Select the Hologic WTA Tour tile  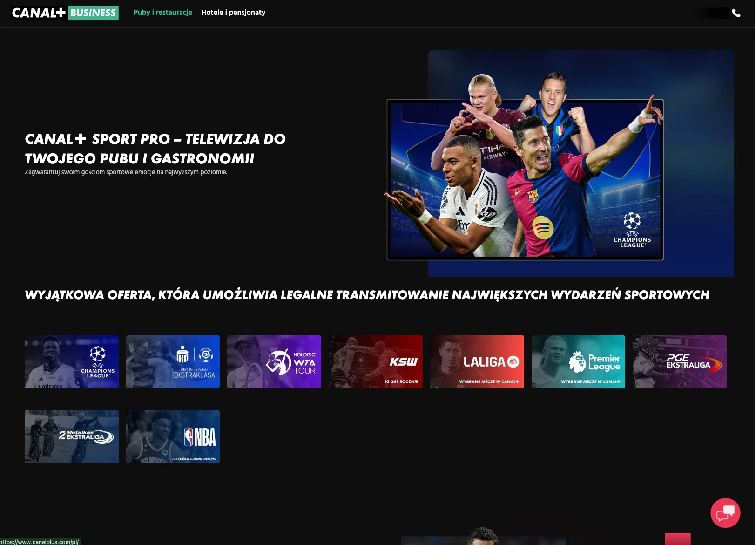point(274,361)
